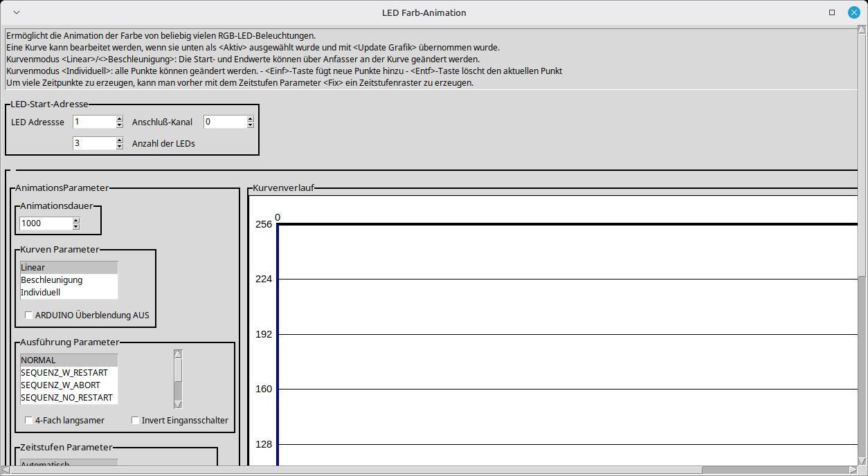This screenshot has width=868, height=476.
Task: Increase Animationsdauer with spinner up arrow
Action: pyautogui.click(x=75, y=220)
